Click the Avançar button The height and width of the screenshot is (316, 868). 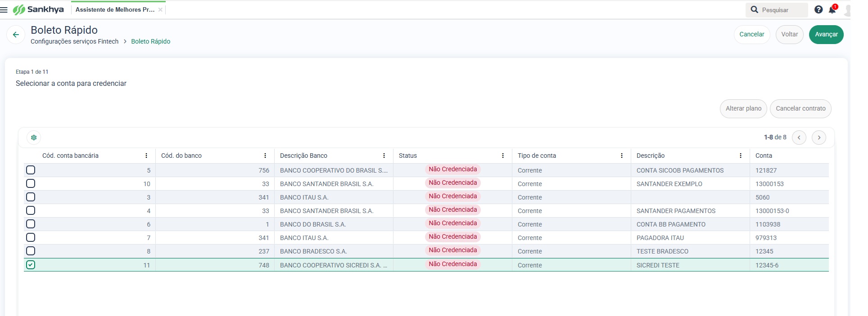(x=826, y=34)
